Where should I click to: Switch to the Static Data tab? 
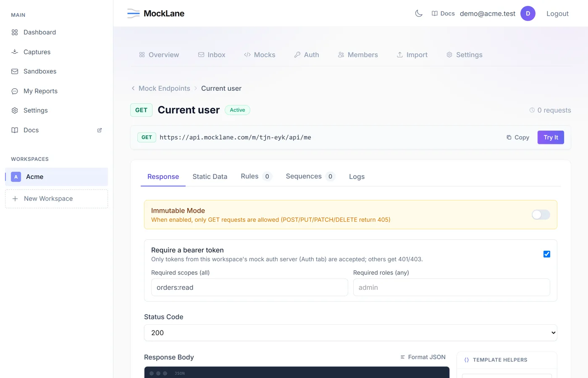210,177
